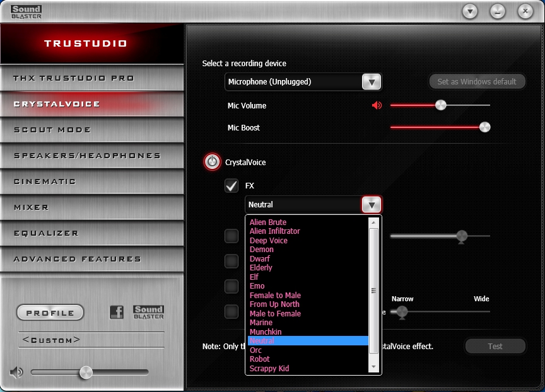Image resolution: width=545 pixels, height=392 pixels.
Task: Click the Mic Boost slider knob
Action: [484, 127]
